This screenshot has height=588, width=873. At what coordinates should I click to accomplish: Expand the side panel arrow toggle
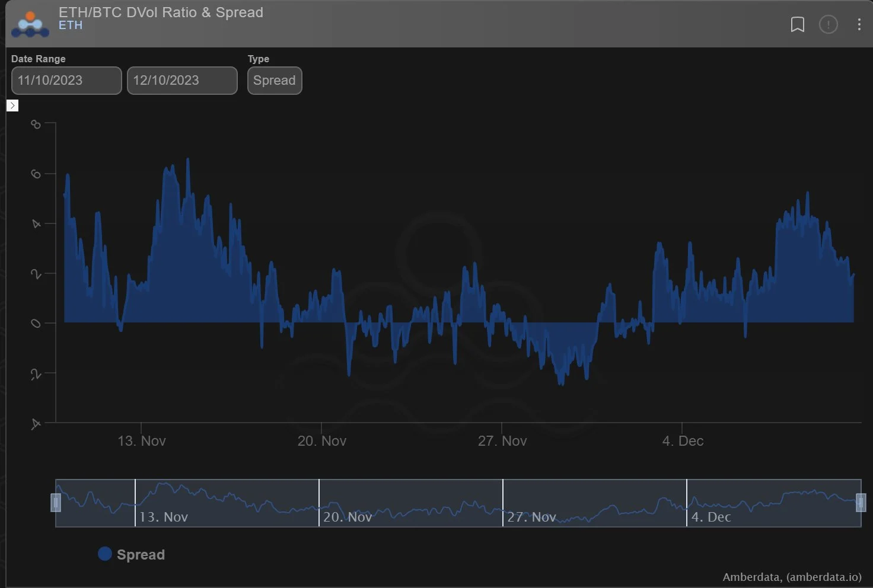click(12, 106)
